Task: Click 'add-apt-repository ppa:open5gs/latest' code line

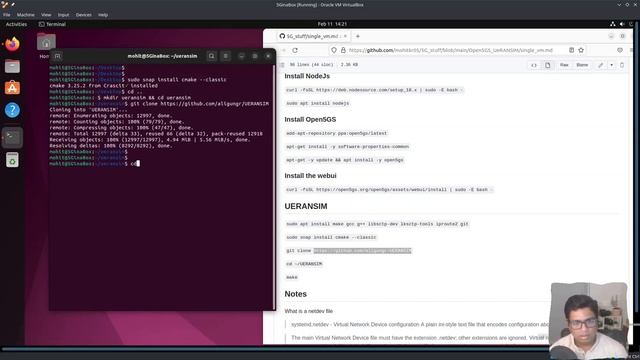Action: tap(336, 133)
